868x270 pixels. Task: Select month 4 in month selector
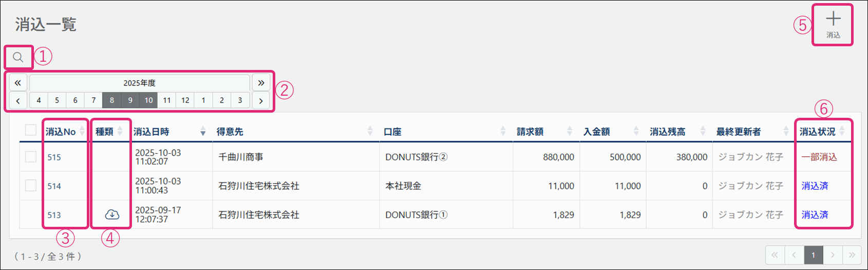(x=39, y=100)
